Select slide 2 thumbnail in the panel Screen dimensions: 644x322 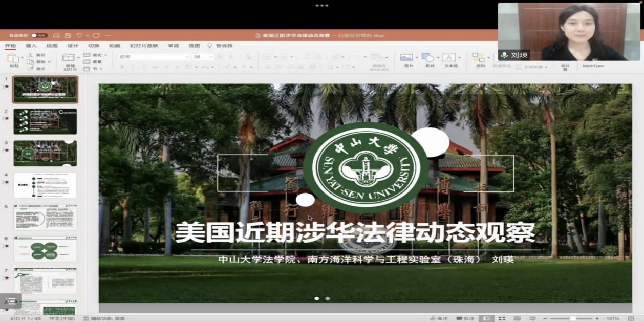[x=45, y=121]
